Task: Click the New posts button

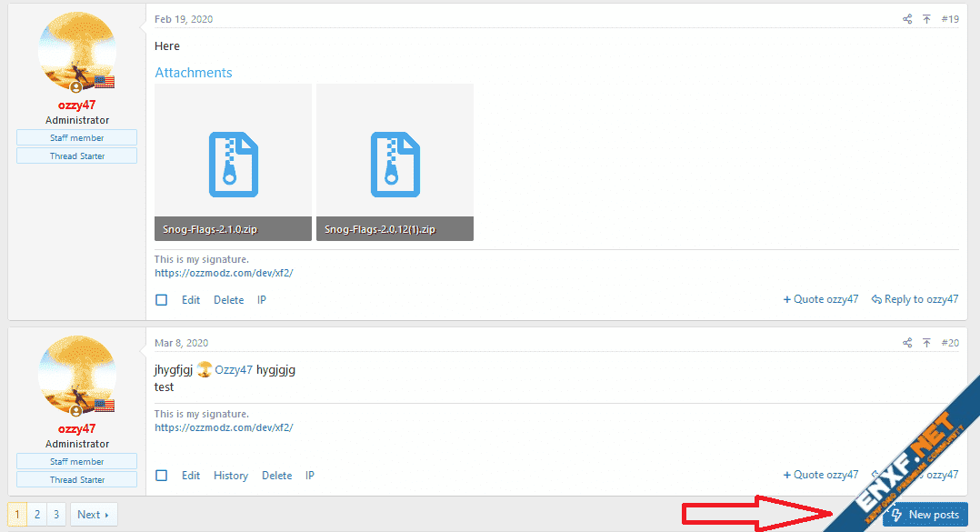Action: tap(925, 515)
